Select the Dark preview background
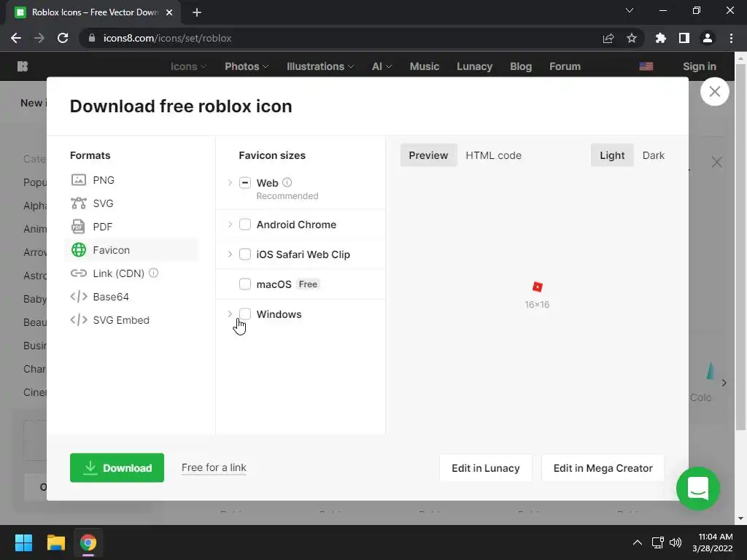Screen dimensions: 747x560 coord(653,155)
